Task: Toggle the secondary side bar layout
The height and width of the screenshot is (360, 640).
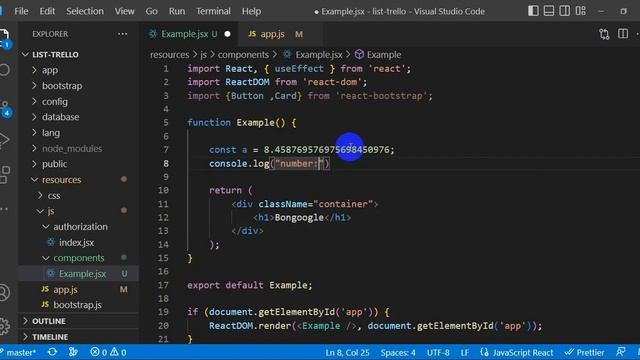Action: pos(565,11)
